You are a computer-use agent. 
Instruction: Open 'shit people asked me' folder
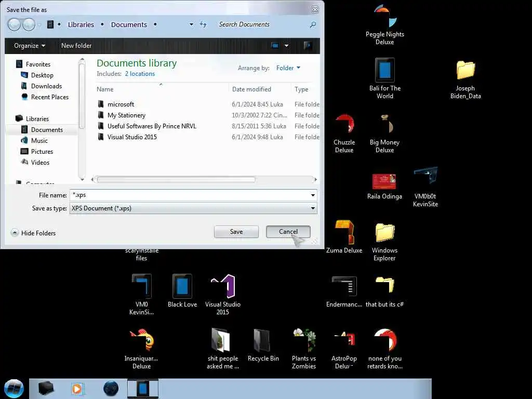pyautogui.click(x=222, y=349)
